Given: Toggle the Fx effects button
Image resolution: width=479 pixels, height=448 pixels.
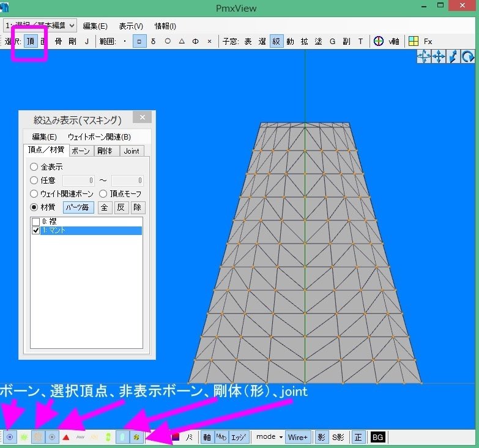Looking at the screenshot, I should 428,41.
